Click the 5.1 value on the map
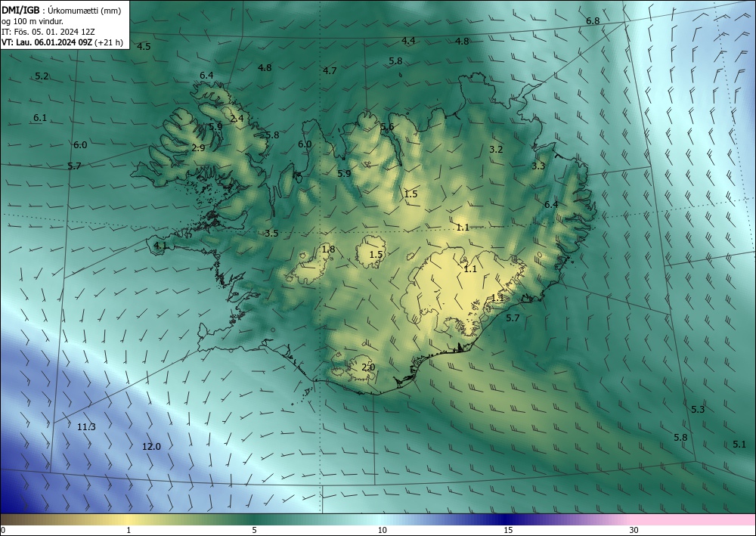The height and width of the screenshot is (536, 756). click(x=739, y=445)
